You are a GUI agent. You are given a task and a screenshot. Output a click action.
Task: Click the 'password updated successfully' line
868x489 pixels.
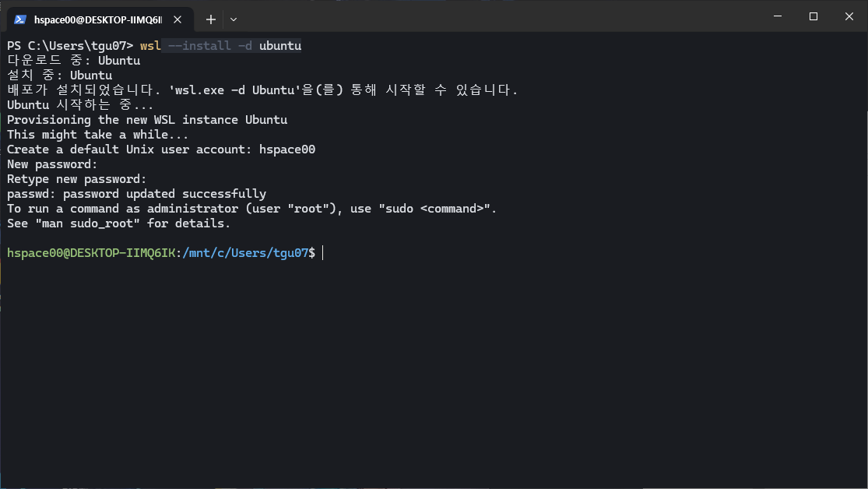(x=136, y=194)
